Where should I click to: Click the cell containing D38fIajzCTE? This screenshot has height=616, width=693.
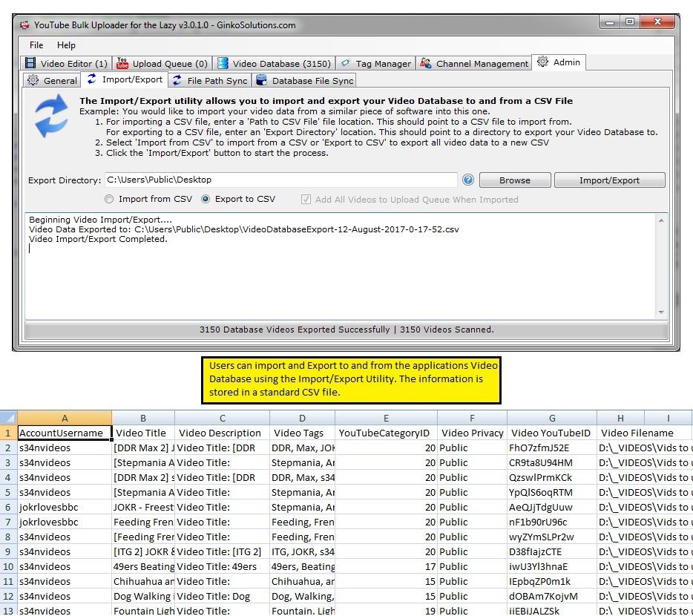pyautogui.click(x=552, y=552)
